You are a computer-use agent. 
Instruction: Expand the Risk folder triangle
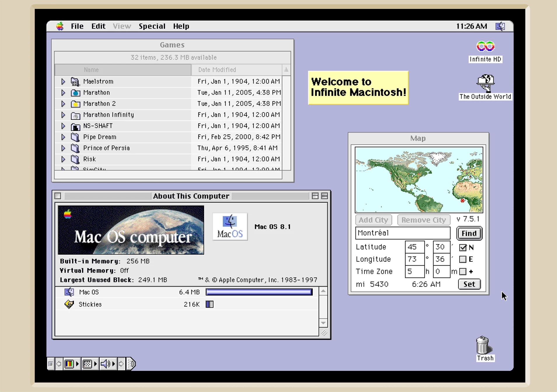63,159
